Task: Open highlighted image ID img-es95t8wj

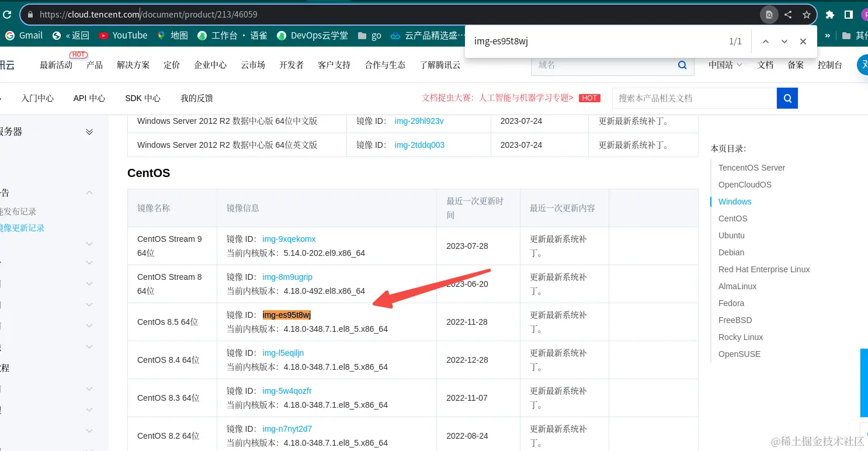Action: pyautogui.click(x=287, y=315)
